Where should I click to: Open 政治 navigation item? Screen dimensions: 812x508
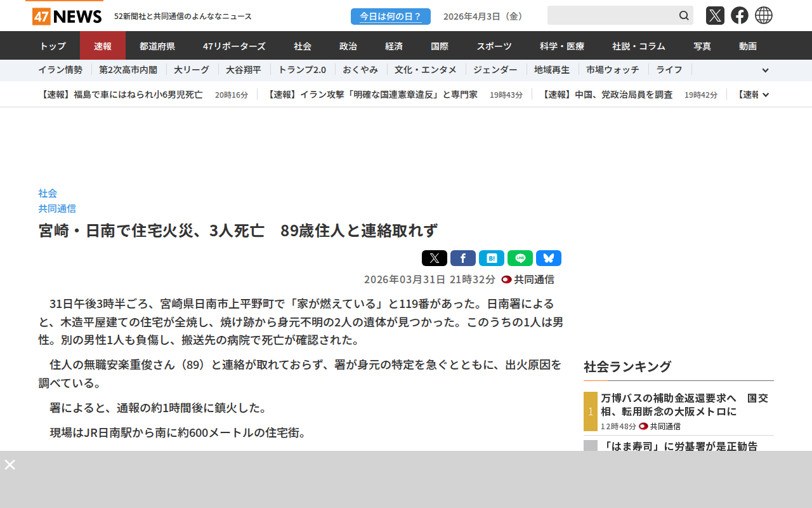point(348,46)
